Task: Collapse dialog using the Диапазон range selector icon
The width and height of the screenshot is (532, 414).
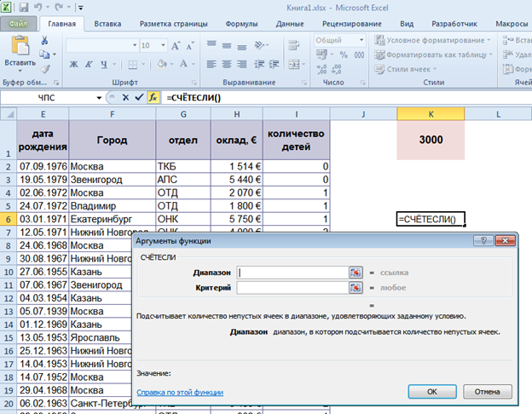Action: click(x=356, y=273)
